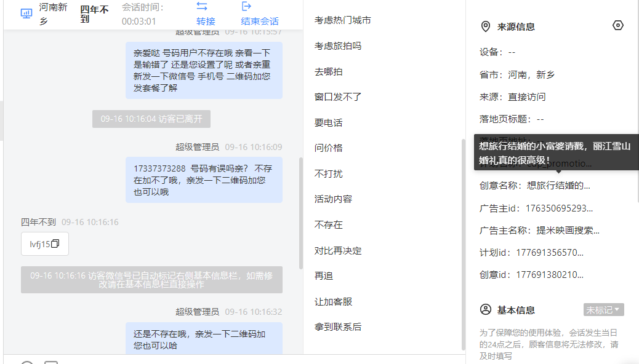This screenshot has width=639, height=364.
Task: Click the 基本信息 section heading
Action: (516, 311)
